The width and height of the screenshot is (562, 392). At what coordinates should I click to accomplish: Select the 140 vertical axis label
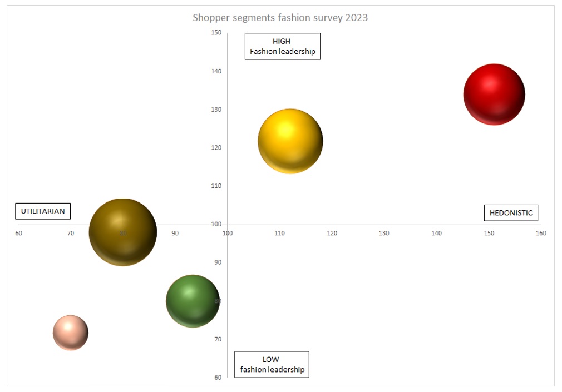click(216, 71)
